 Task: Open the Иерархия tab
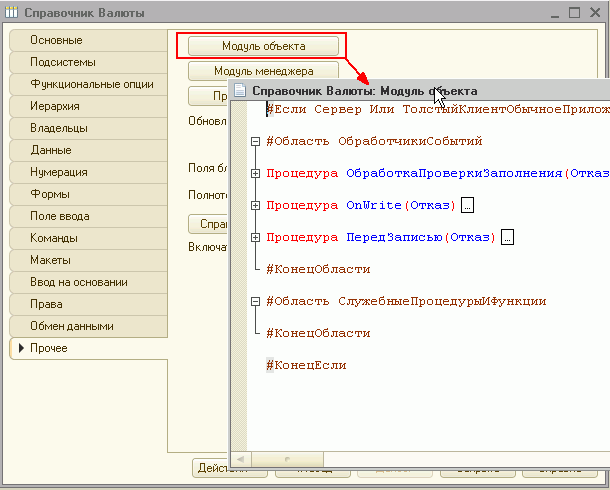89,106
